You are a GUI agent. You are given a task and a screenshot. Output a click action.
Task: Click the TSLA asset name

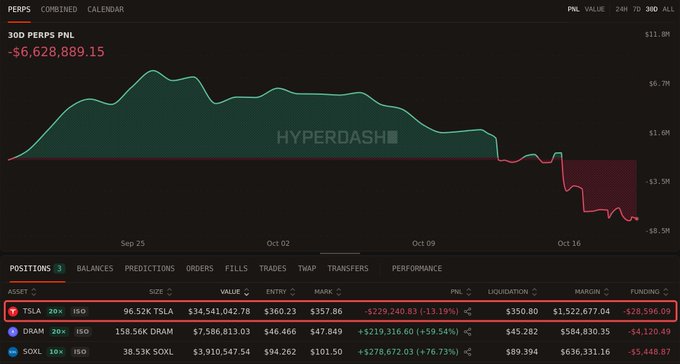click(x=32, y=311)
